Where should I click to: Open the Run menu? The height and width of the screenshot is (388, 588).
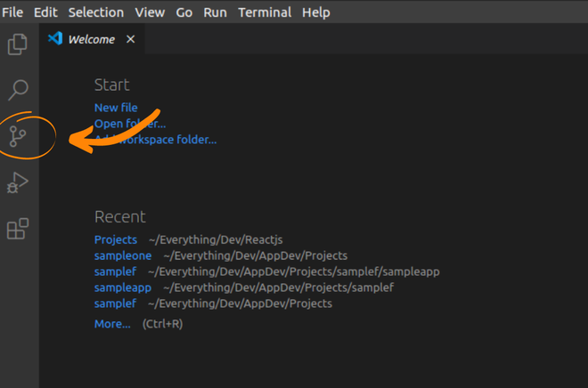215,12
